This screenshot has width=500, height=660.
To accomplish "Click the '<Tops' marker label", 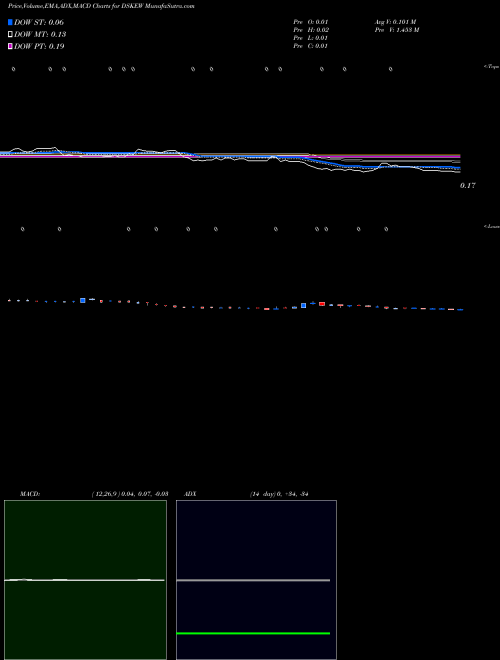I will point(491,67).
